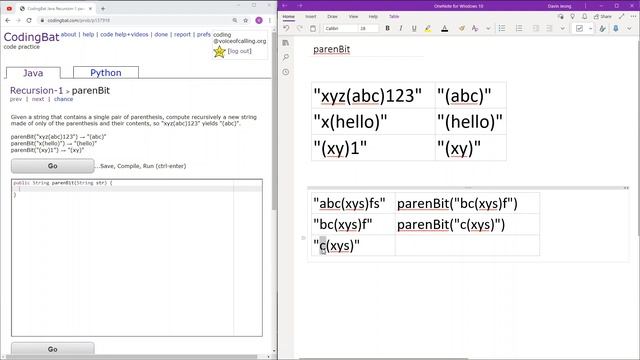Open OneNote notifications bell
Screen dimensions: 640x360
[584, 16]
